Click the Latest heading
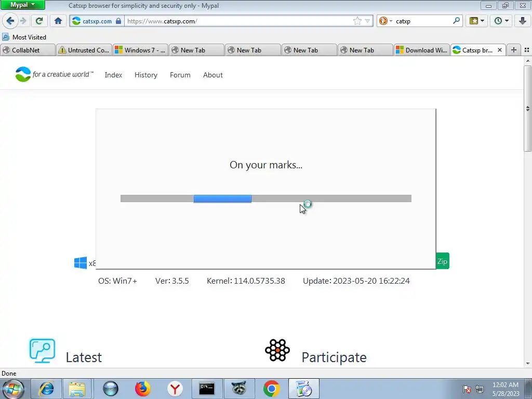This screenshot has height=399, width=532. point(84,357)
